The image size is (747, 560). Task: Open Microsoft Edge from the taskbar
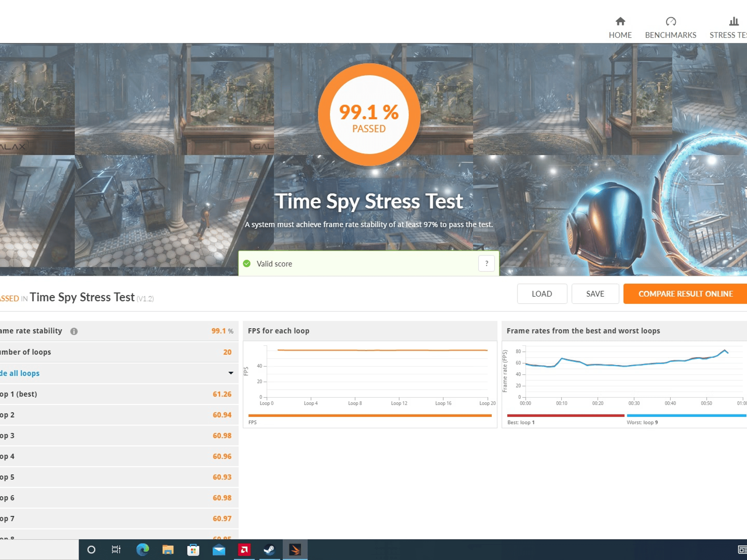[142, 549]
